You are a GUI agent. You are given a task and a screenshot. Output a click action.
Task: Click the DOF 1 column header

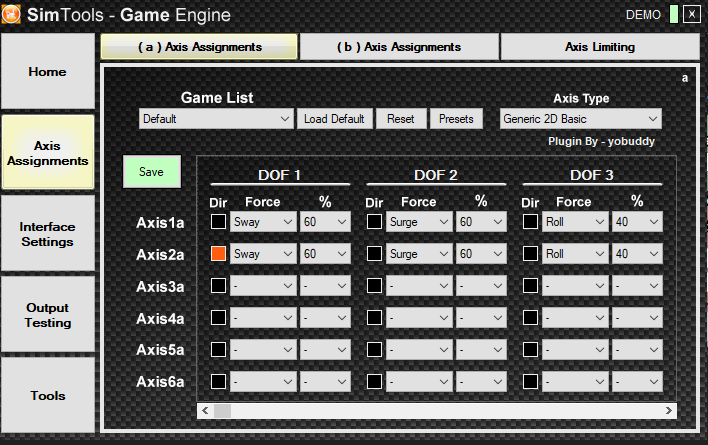pos(279,175)
